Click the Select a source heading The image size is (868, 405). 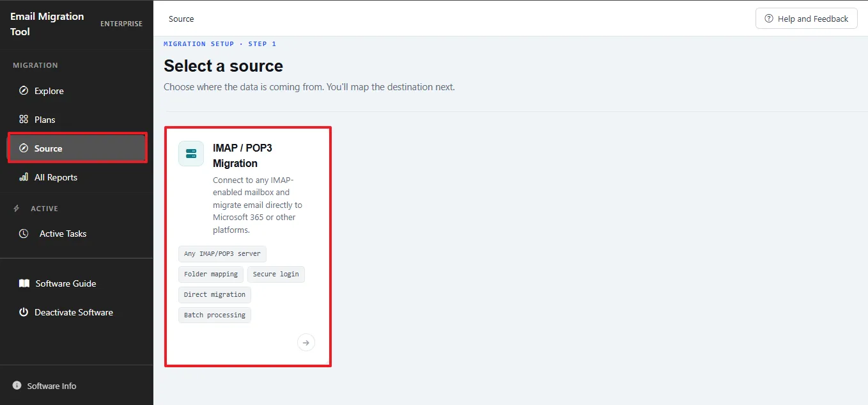click(x=223, y=66)
